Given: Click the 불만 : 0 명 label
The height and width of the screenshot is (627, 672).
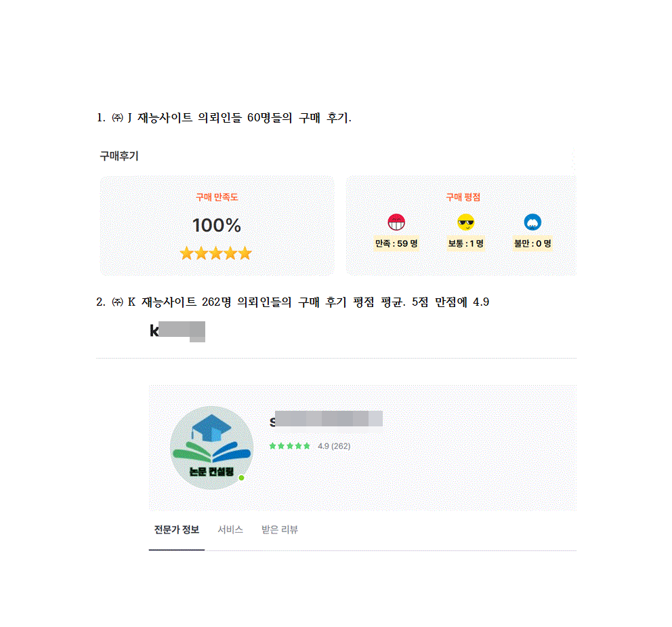Looking at the screenshot, I should (532, 243).
